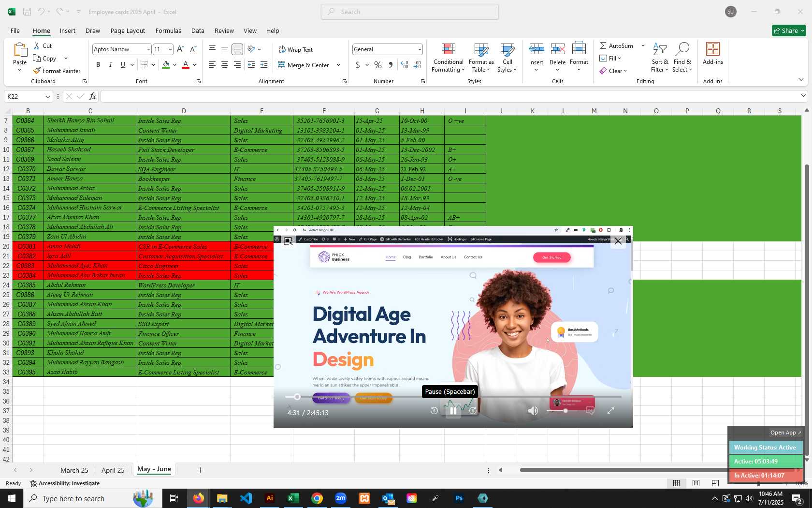Toggle Wrap Text on the cell
Viewport: 812px width, 508px height.
[x=295, y=49]
